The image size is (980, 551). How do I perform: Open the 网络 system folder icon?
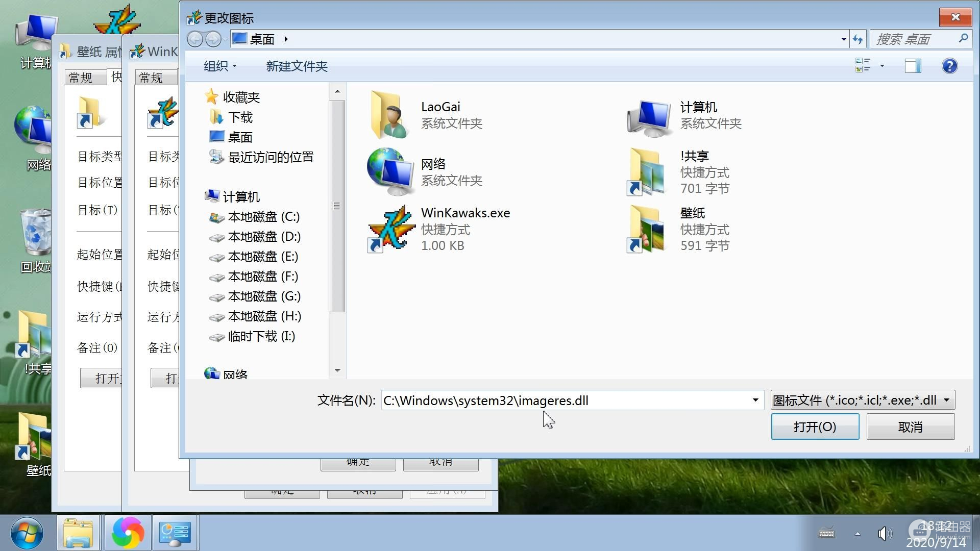click(x=389, y=171)
